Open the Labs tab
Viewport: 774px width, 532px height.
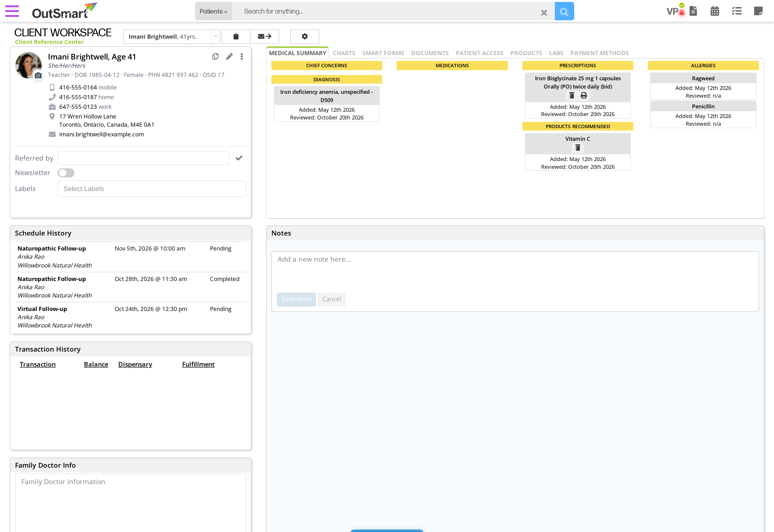(556, 53)
